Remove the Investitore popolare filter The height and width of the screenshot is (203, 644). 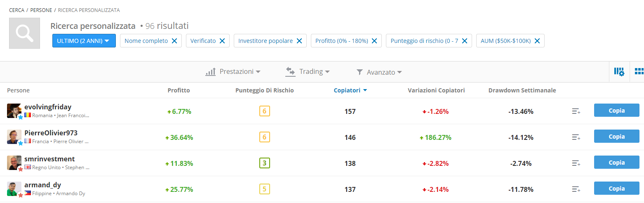pos(299,41)
